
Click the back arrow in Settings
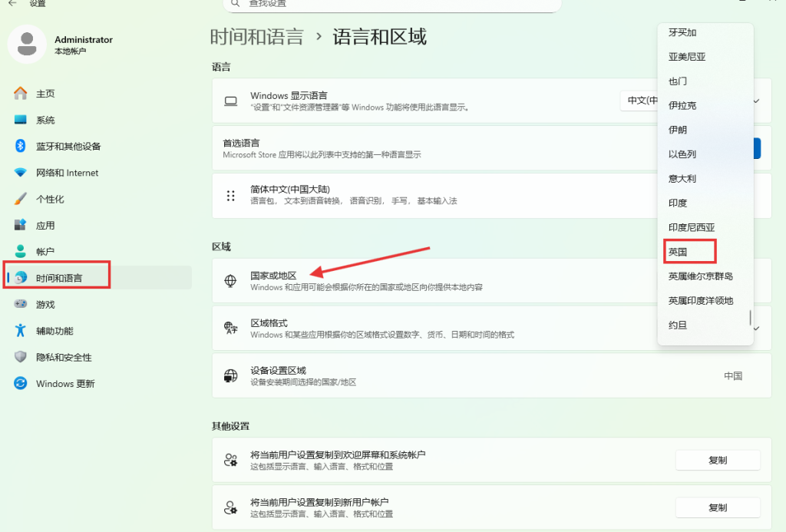pos(12,4)
